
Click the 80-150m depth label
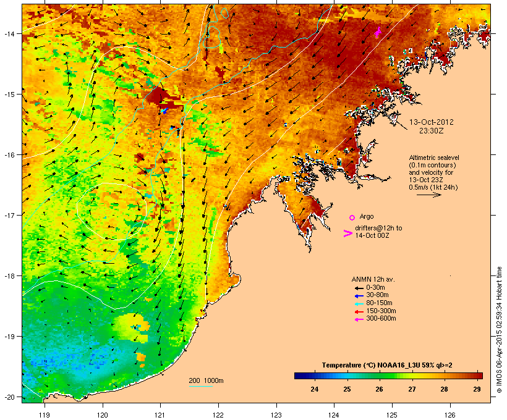[x=379, y=303]
